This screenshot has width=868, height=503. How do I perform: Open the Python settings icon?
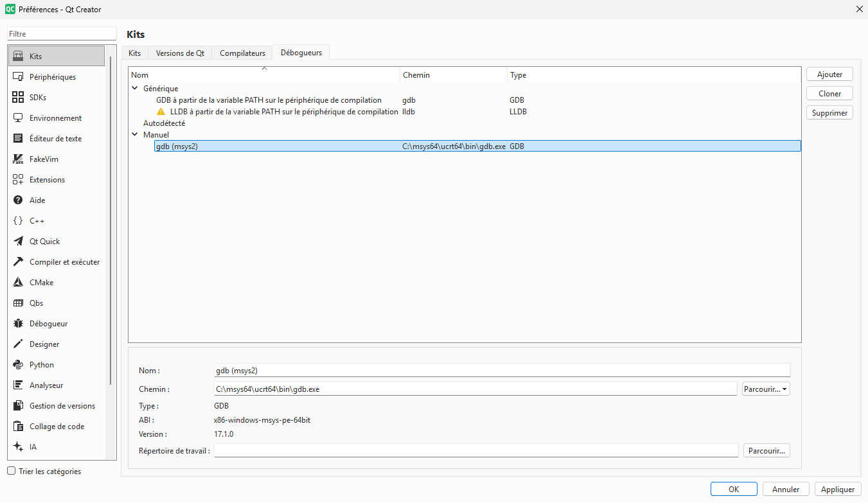(x=18, y=365)
